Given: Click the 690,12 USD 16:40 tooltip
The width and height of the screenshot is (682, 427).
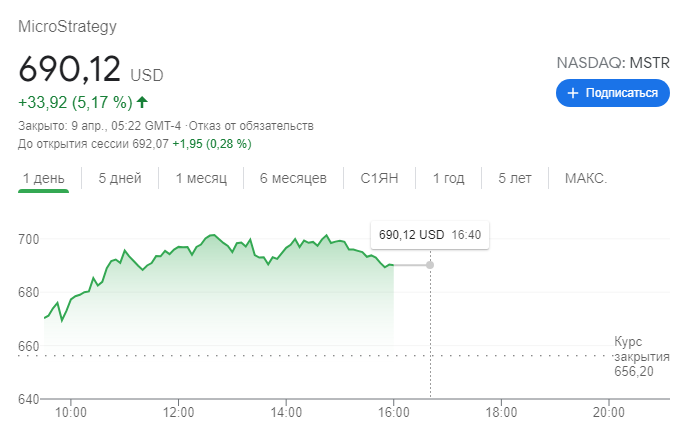Looking at the screenshot, I should click(430, 235).
